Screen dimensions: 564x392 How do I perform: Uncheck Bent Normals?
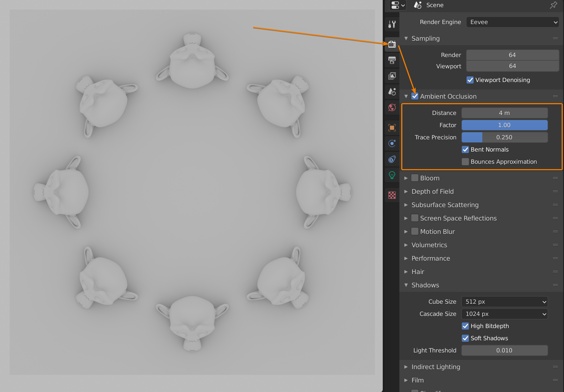(465, 149)
